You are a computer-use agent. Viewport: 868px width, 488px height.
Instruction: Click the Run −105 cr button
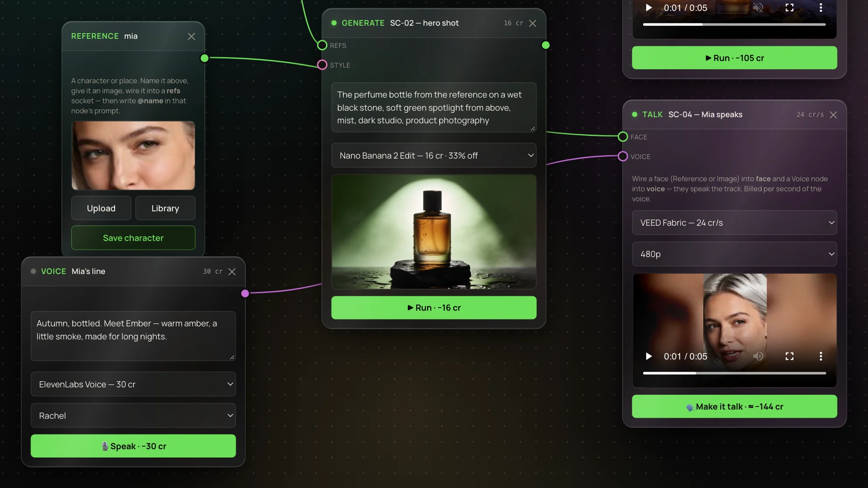pos(734,58)
